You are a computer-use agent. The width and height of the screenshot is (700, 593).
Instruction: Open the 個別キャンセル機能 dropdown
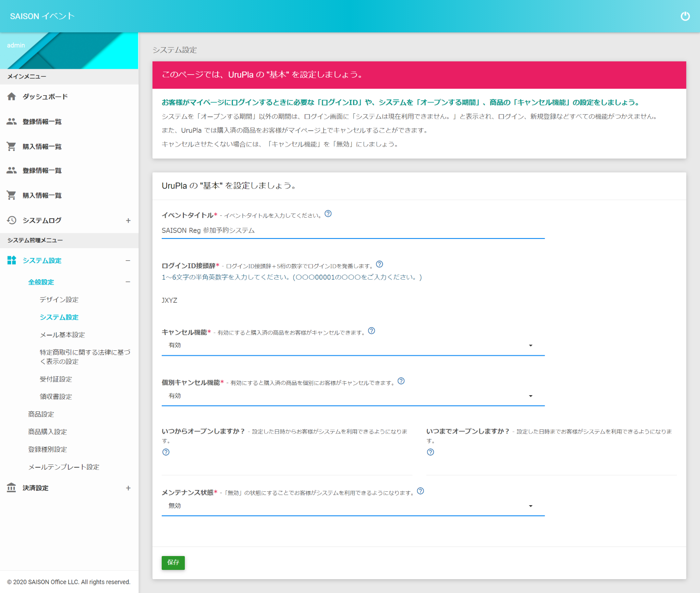353,396
